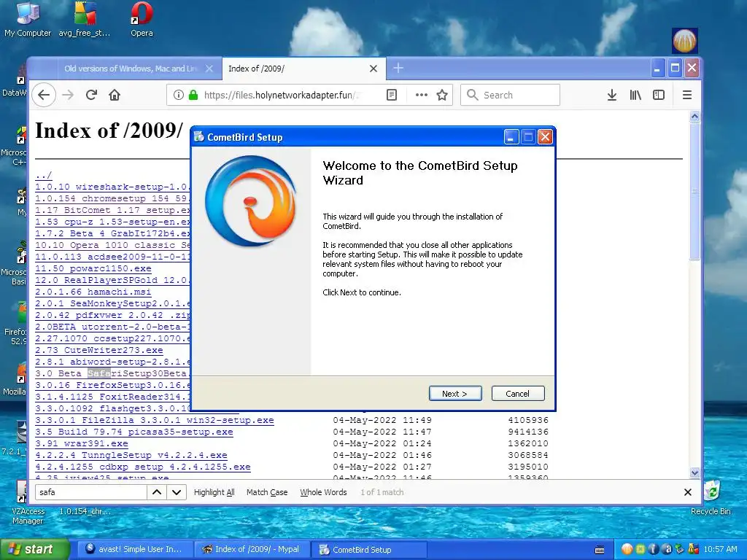Close the 'Index of /2009/' tab
The image size is (747, 560).
point(373,69)
